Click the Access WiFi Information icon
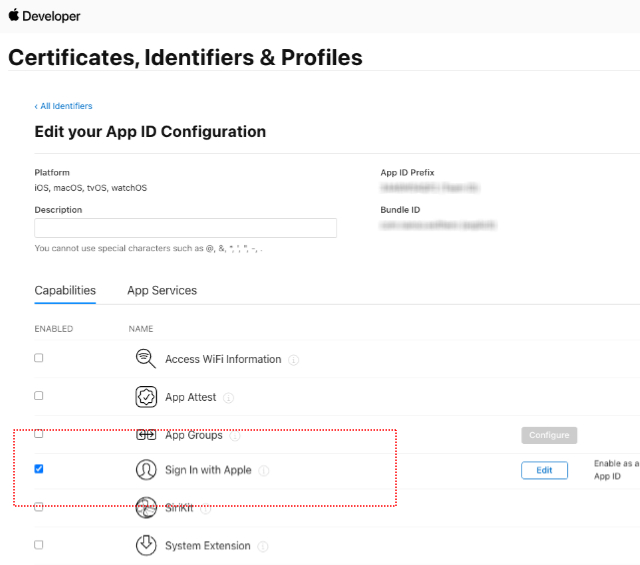This screenshot has width=640, height=565. 146,359
